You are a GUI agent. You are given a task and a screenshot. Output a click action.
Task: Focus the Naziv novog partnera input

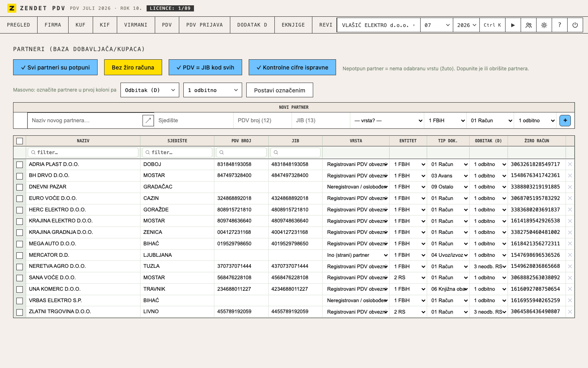(85, 121)
